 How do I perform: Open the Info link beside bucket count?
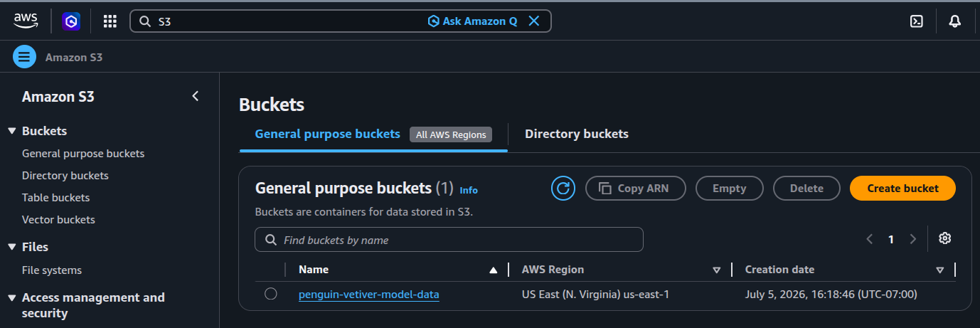(469, 190)
